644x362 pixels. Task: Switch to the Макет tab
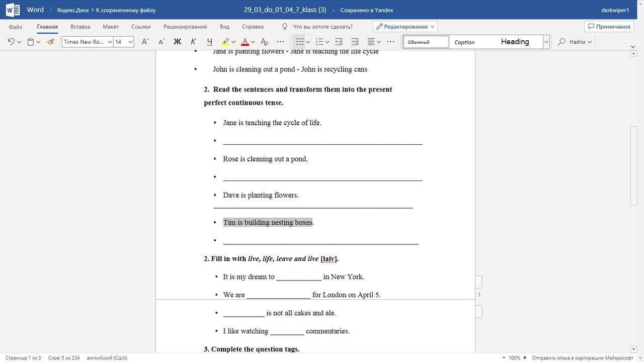pos(111,27)
